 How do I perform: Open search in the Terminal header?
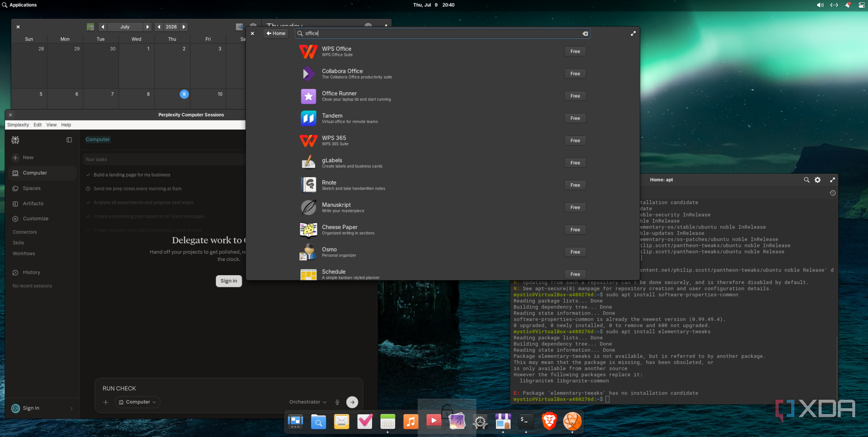click(x=806, y=180)
